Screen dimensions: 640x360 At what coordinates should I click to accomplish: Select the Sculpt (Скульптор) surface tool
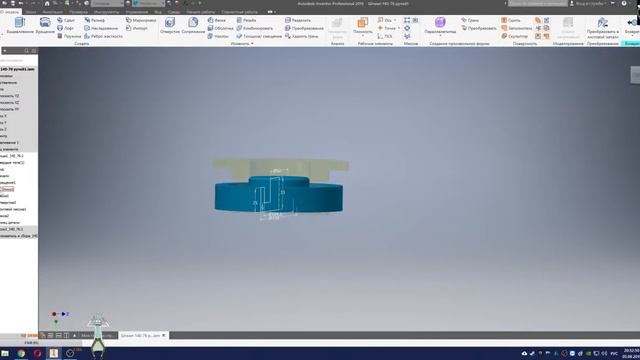514,36
